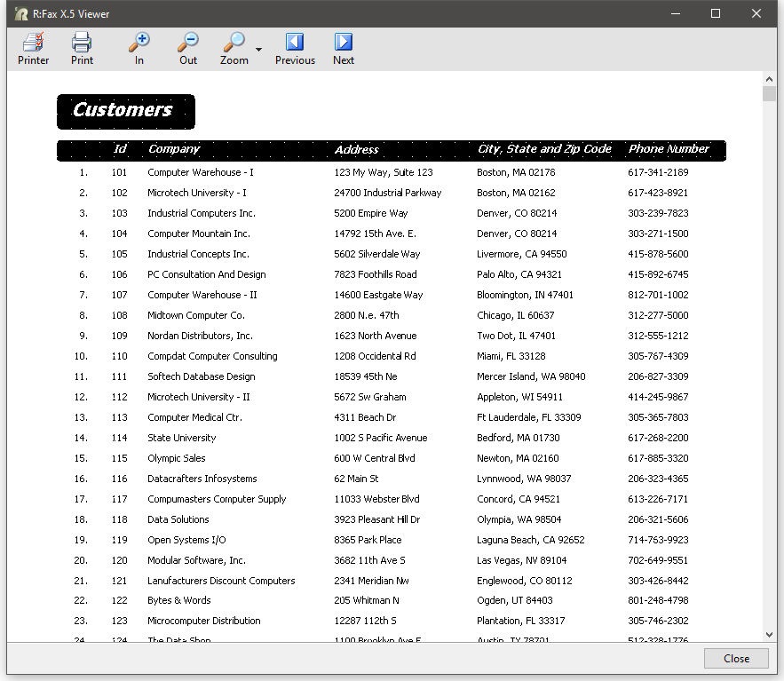This screenshot has width=784, height=681.
Task: Click Data Solutions company cell
Action: [x=178, y=519]
